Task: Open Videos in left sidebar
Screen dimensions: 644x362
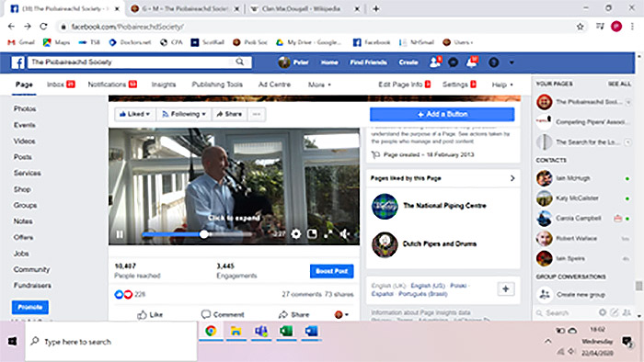Action: (x=24, y=141)
